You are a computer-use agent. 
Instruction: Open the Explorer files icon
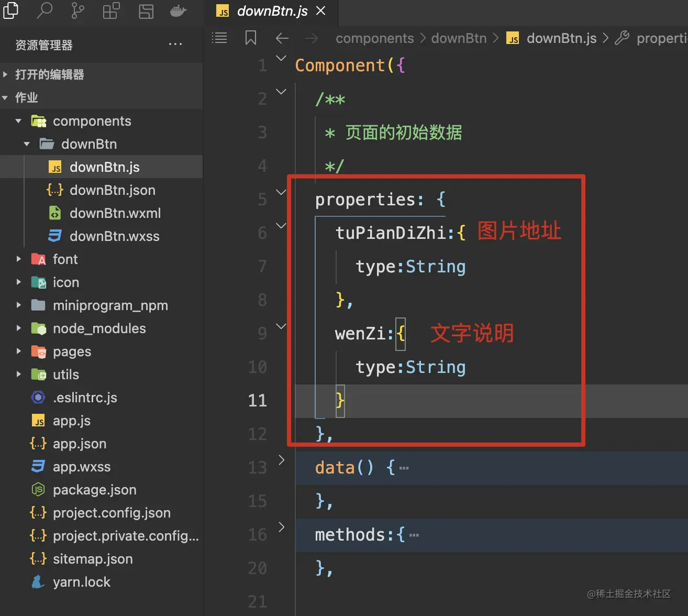10,10
